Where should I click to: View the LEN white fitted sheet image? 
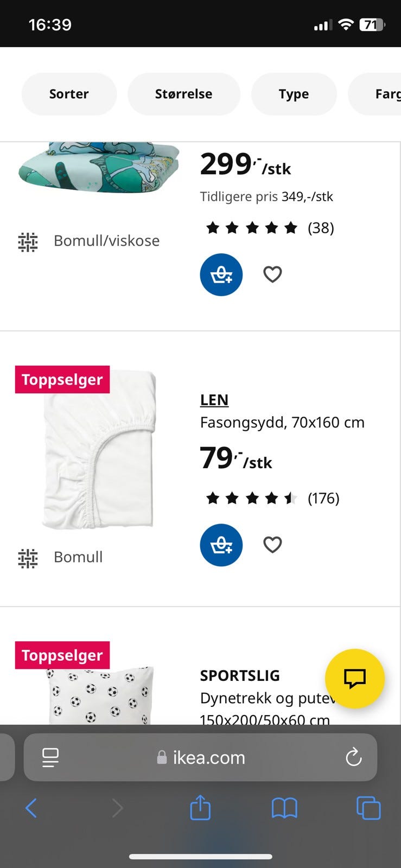[x=99, y=450]
